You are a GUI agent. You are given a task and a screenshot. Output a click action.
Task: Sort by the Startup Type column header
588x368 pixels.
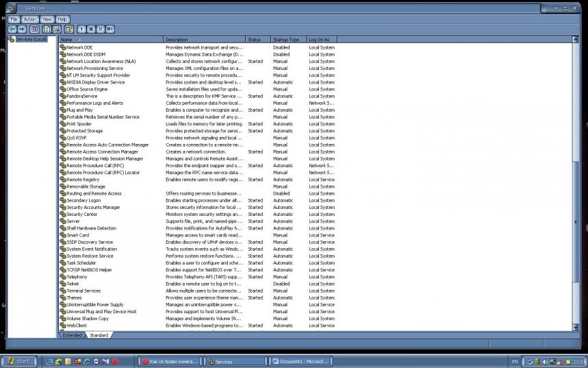tap(287, 40)
